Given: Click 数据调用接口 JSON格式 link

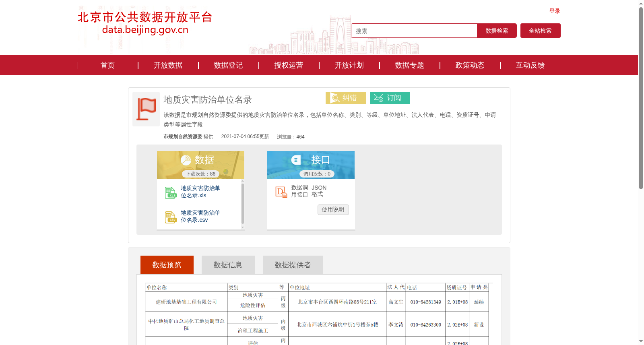Looking at the screenshot, I should click(309, 191).
